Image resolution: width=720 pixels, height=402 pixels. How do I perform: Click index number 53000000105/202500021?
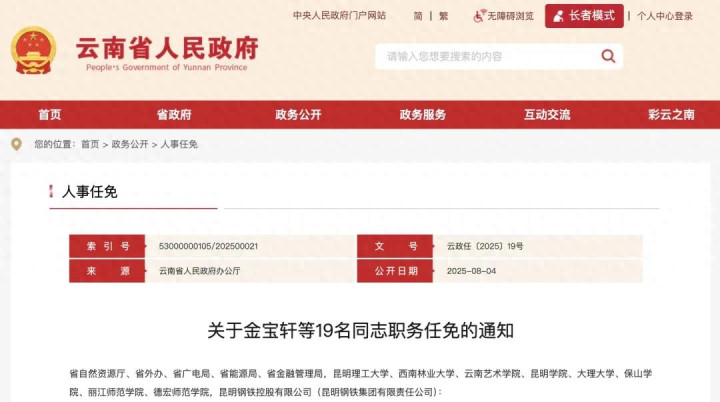[x=208, y=246]
